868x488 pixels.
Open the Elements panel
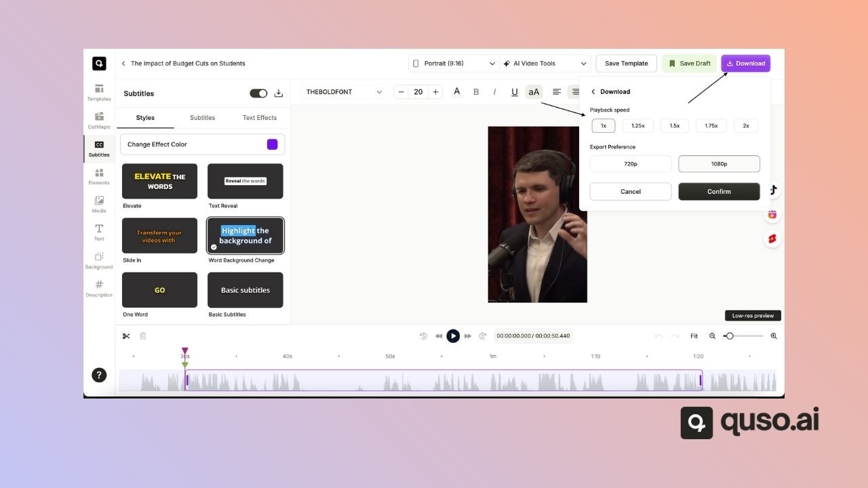99,177
